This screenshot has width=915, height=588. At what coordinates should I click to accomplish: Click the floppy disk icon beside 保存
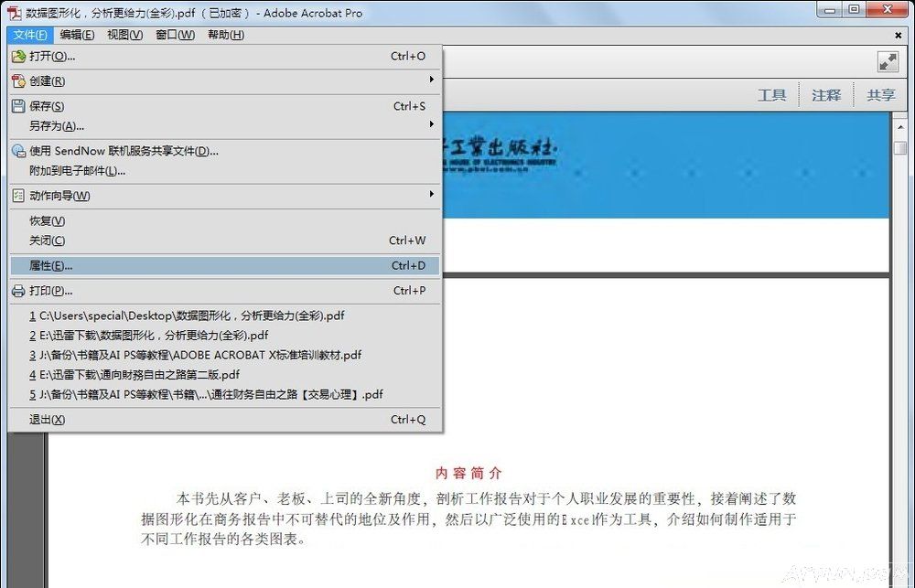point(18,106)
